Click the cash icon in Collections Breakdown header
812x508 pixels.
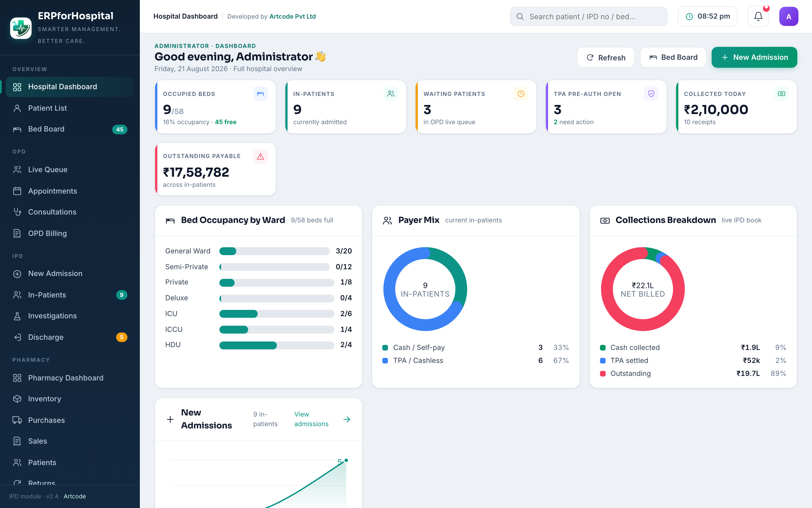[x=605, y=220]
